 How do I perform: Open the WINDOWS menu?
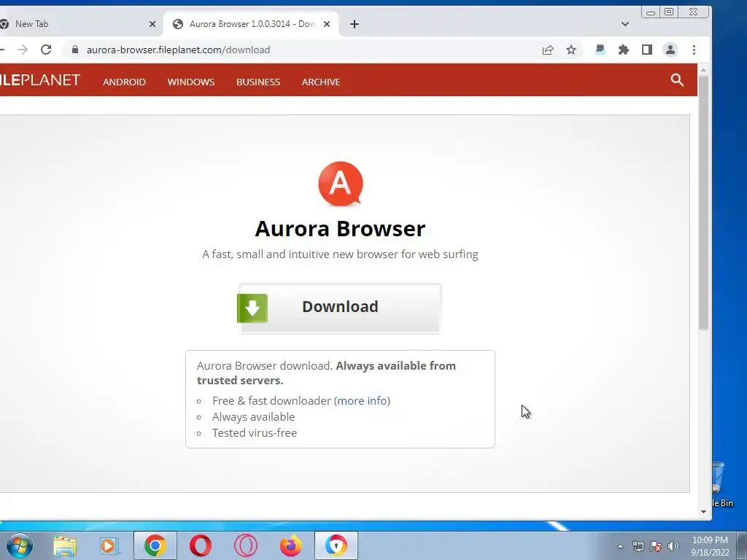pos(191,82)
